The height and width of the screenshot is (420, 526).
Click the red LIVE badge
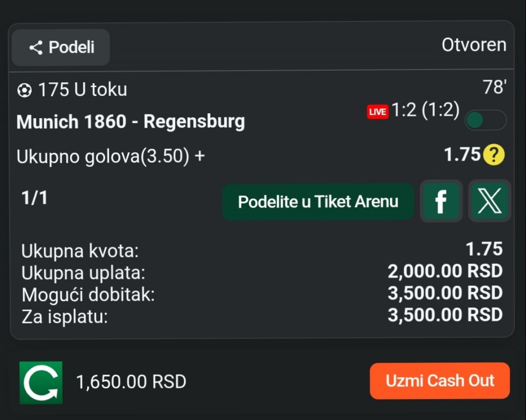tap(378, 112)
